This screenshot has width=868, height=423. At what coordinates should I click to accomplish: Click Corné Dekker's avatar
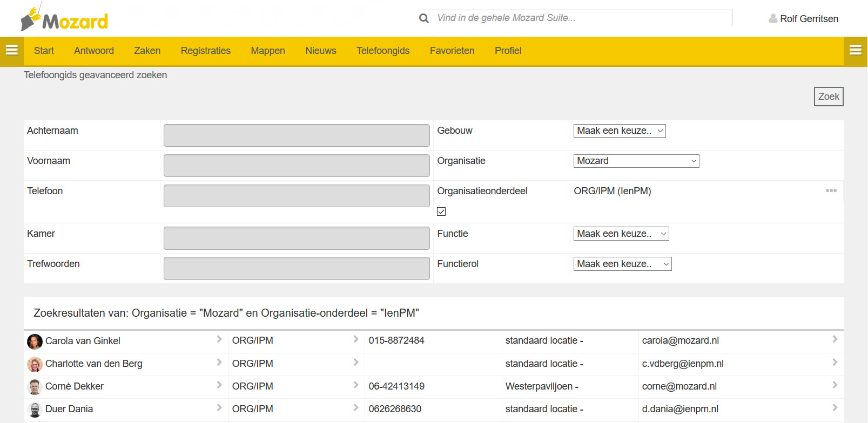[x=35, y=387]
